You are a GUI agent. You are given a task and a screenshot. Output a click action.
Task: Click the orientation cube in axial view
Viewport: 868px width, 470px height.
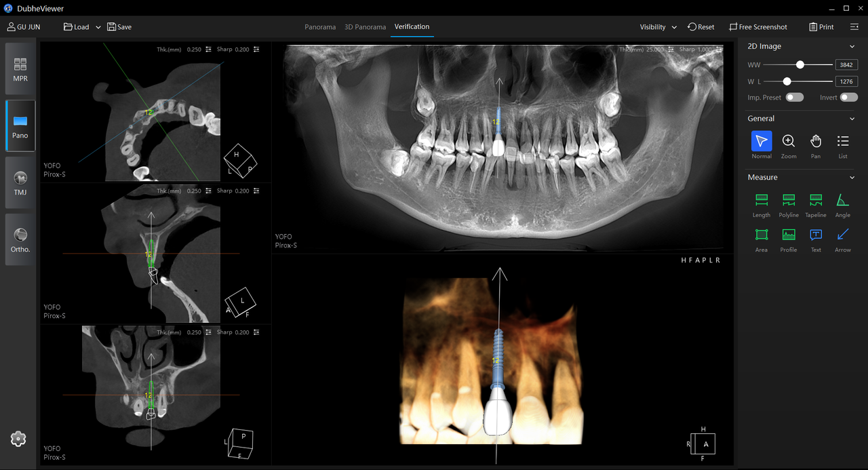[x=240, y=160]
